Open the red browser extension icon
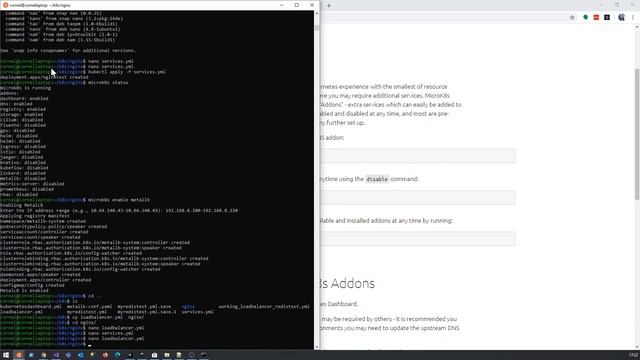 tap(596, 17)
